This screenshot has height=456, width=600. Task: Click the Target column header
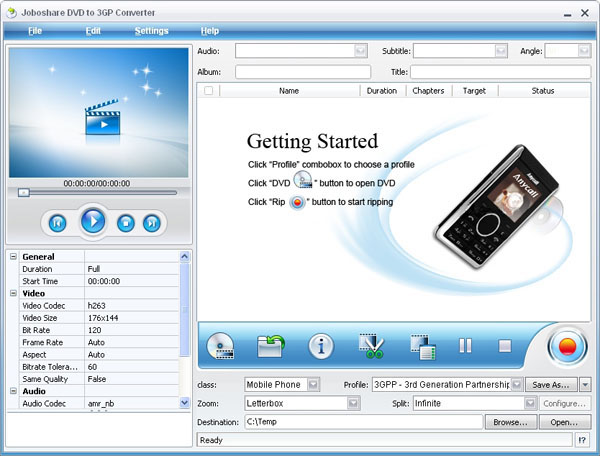coord(474,91)
